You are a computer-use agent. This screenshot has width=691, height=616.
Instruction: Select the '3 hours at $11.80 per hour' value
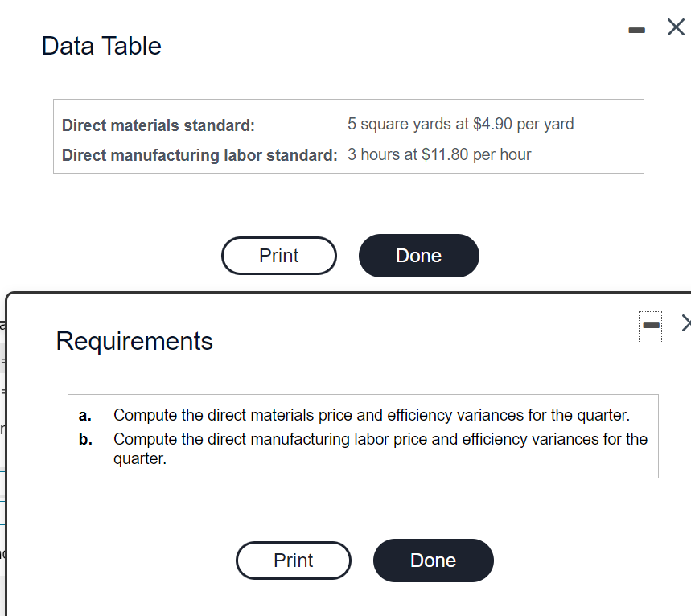pyautogui.click(x=439, y=154)
